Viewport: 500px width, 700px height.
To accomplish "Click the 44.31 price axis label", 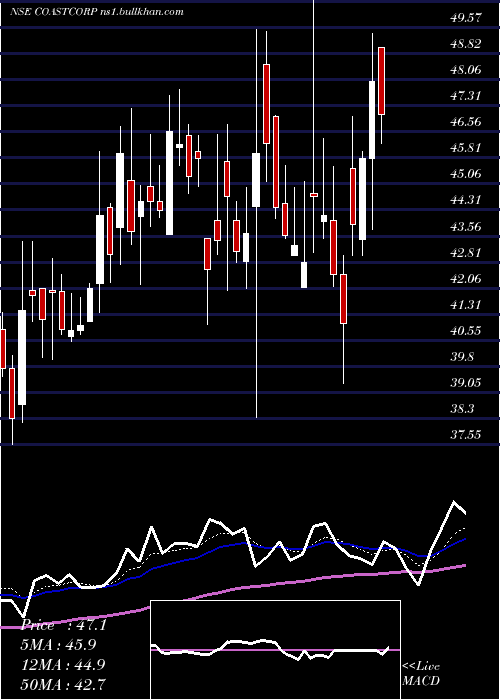I will (466, 200).
